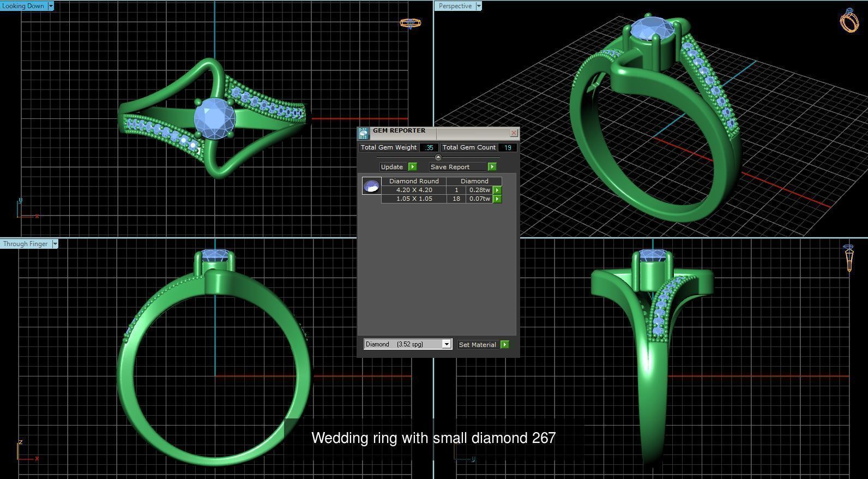Click the Perspective viewport label
Viewport: 868px width, 479px height.
click(x=455, y=6)
